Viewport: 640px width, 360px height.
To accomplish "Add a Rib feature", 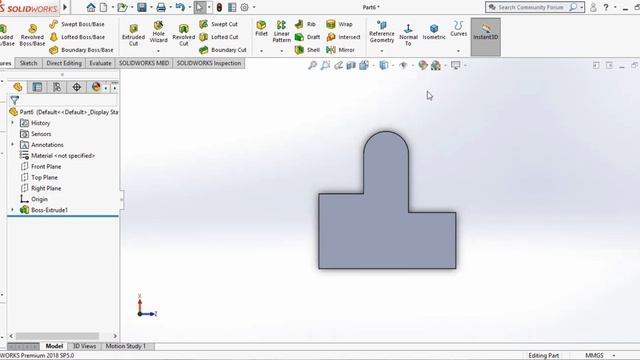I will pos(305,24).
